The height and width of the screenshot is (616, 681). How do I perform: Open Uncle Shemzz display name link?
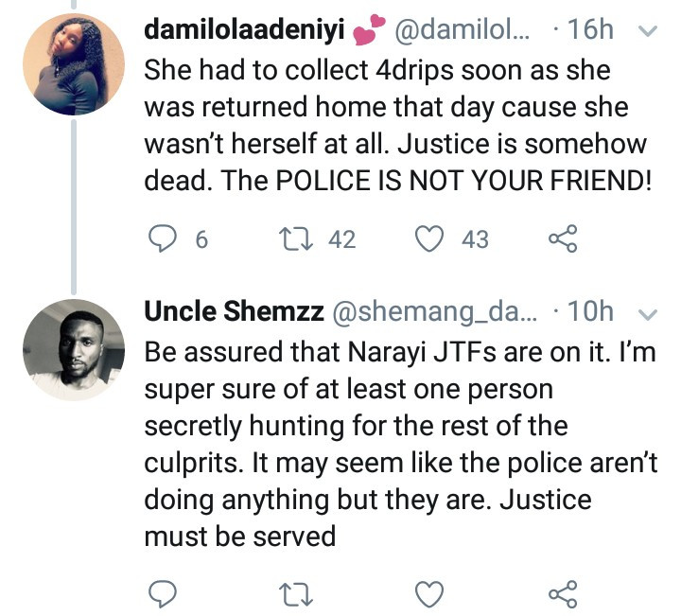[x=232, y=311]
